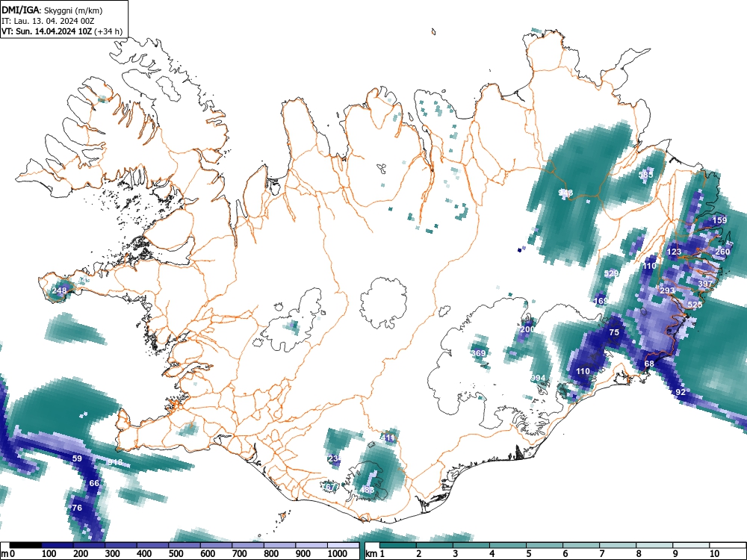The width and height of the screenshot is (747, 560).
Task: Click the 248 value on the western peninsula
Action: click(x=59, y=290)
